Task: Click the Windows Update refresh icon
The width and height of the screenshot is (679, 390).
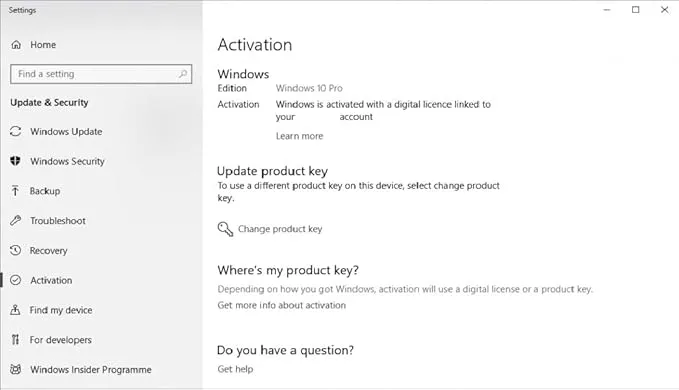Action: [x=16, y=131]
